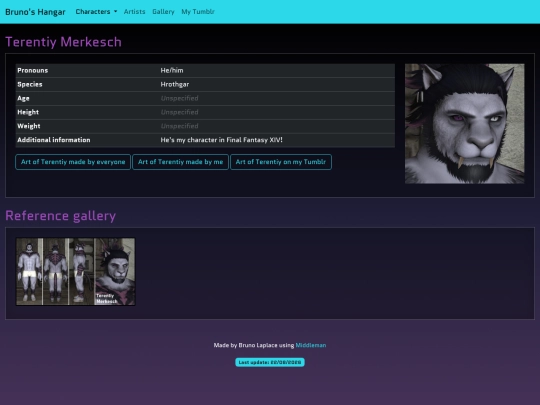Click the Height row label
The image size is (540, 405).
tap(28, 112)
